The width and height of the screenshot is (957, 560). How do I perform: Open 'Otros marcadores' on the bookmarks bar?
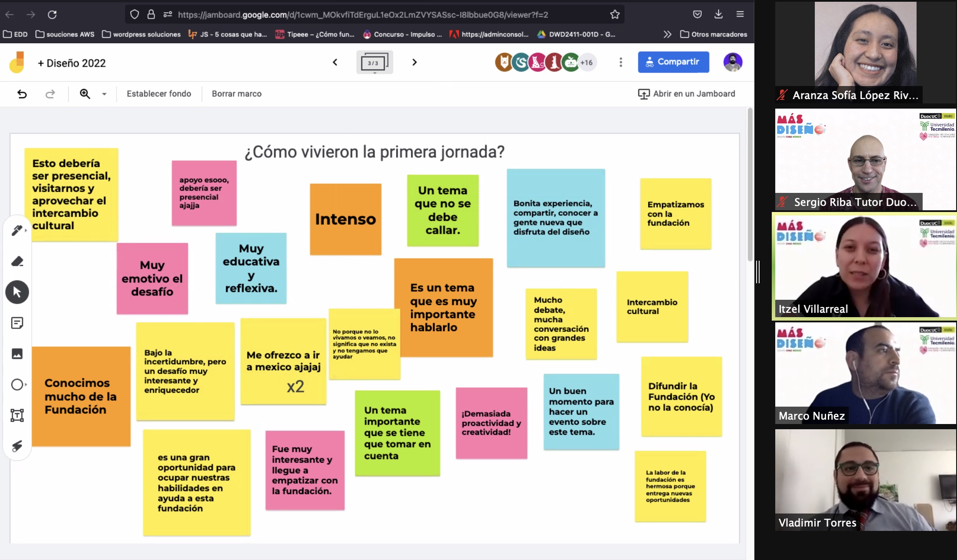coord(713,34)
